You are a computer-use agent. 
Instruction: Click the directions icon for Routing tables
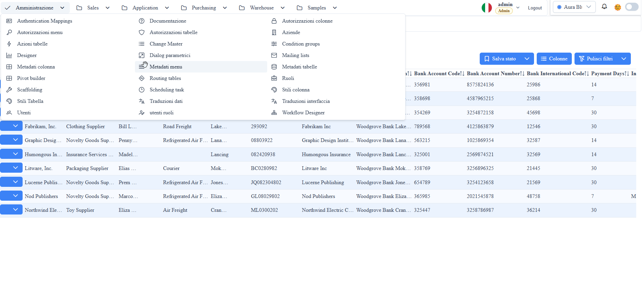(x=142, y=78)
